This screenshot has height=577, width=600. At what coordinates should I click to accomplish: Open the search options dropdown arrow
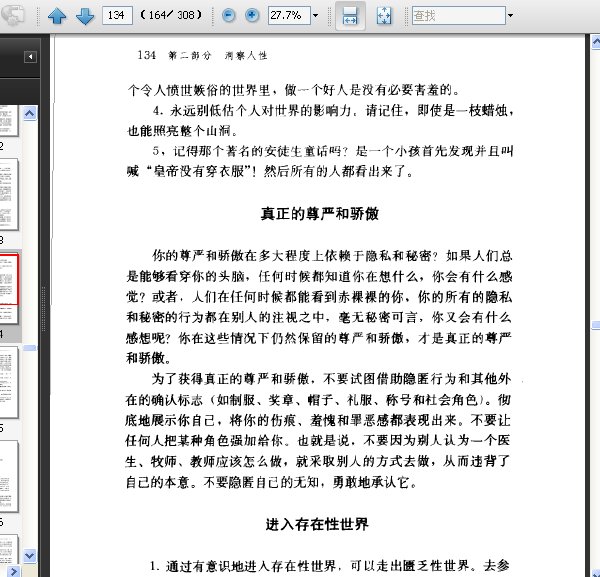pyautogui.click(x=510, y=16)
